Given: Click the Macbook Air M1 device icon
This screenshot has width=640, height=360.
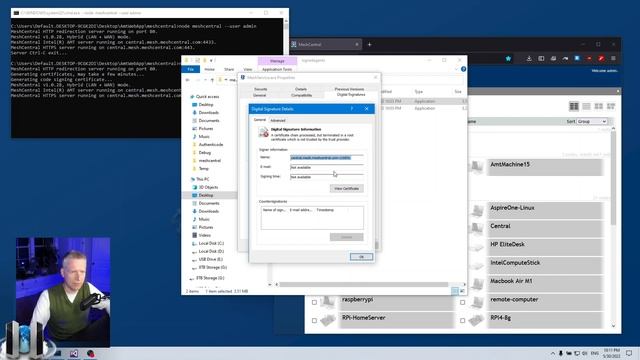Looking at the screenshot, I should point(476,284).
